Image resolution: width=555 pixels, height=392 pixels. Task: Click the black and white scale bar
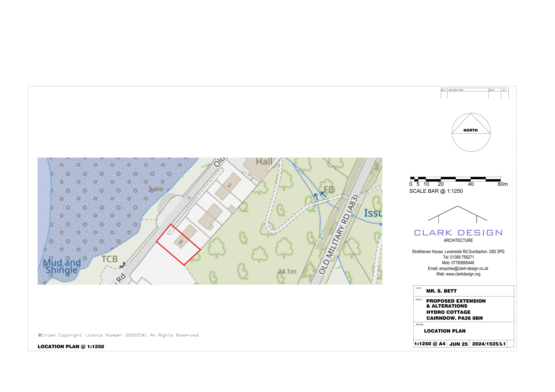pos(455,179)
